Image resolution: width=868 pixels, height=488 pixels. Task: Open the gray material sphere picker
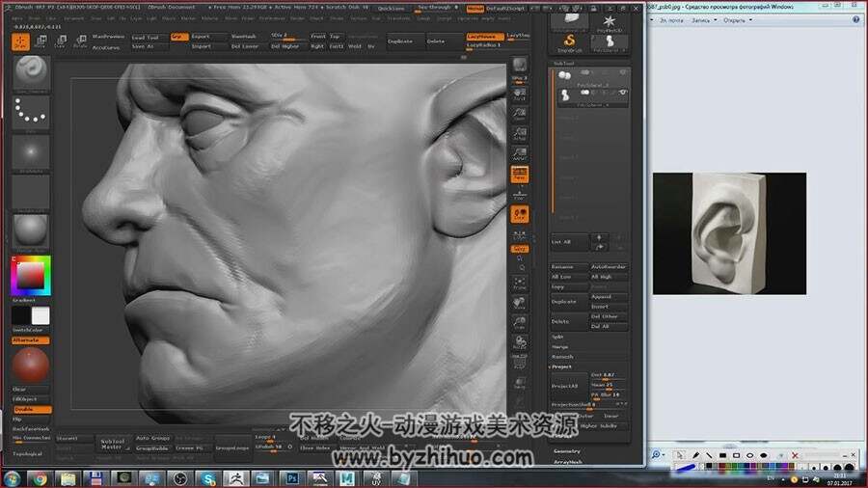click(x=31, y=231)
